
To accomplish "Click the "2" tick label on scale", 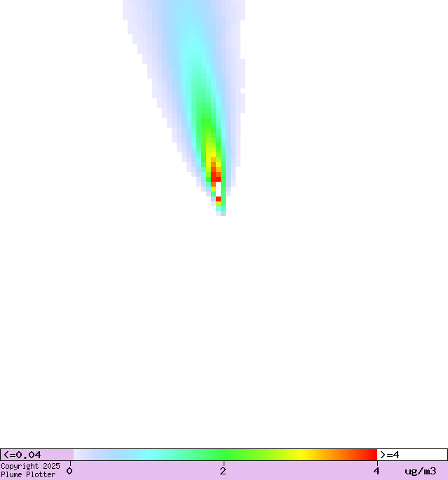I will click(223, 471).
